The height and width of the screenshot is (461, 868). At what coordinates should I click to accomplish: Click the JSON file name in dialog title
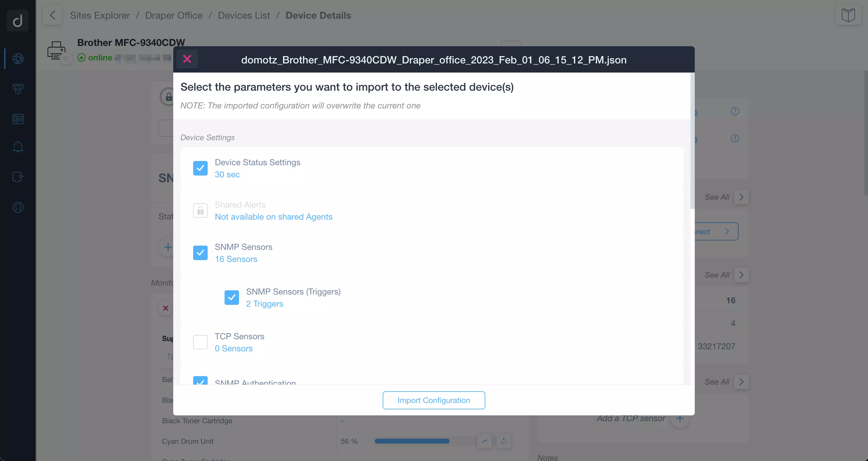coord(434,60)
